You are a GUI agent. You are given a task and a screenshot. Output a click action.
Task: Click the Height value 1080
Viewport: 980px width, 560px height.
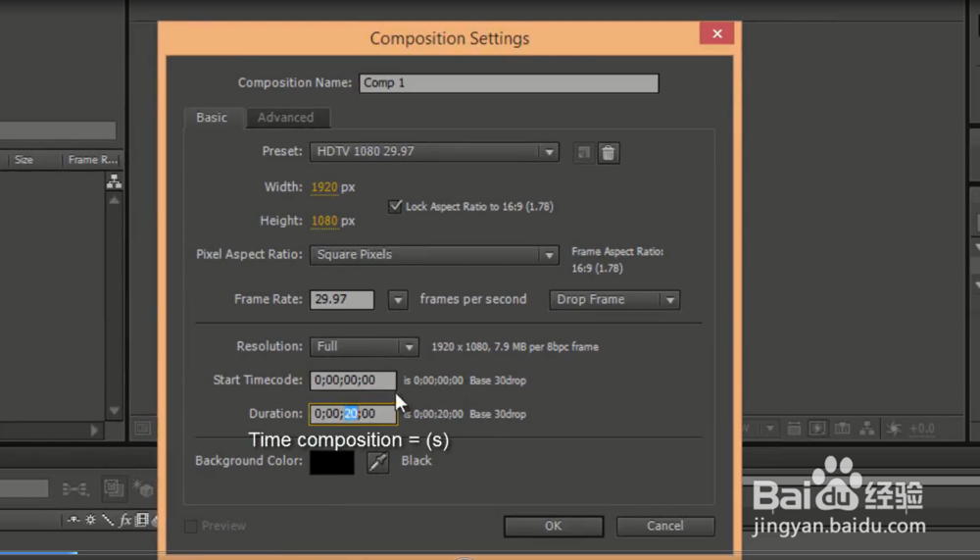323,221
